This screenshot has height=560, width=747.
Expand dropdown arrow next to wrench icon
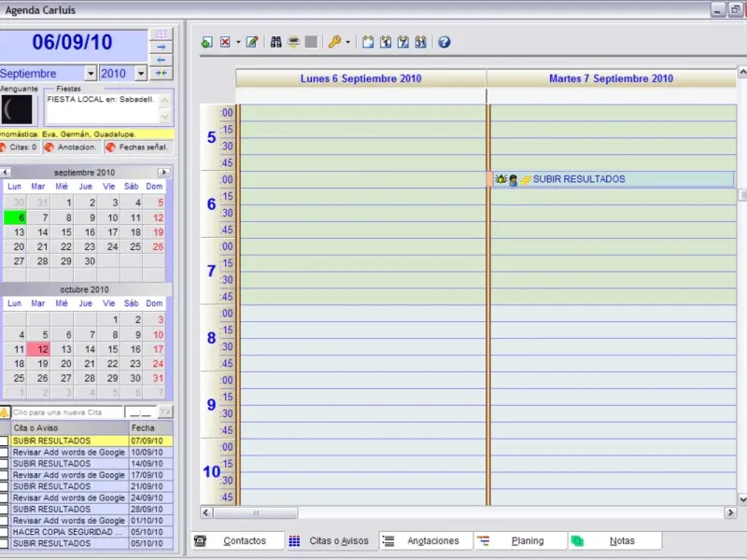click(348, 42)
